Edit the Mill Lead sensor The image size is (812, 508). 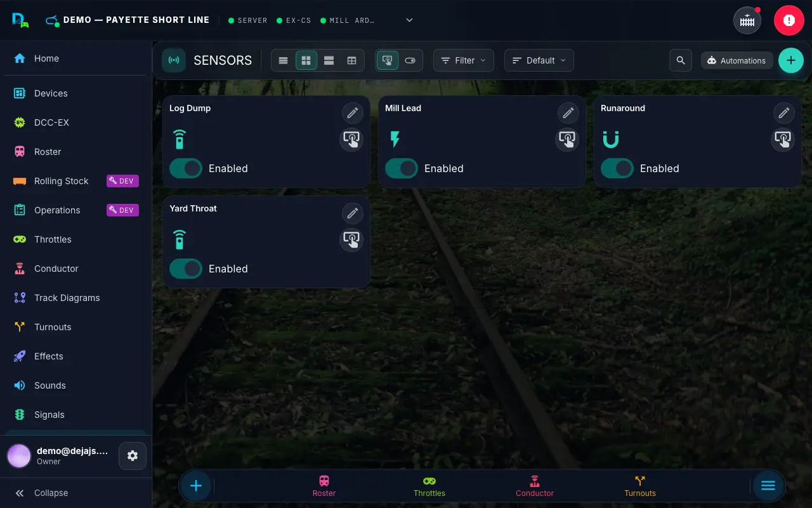(568, 113)
